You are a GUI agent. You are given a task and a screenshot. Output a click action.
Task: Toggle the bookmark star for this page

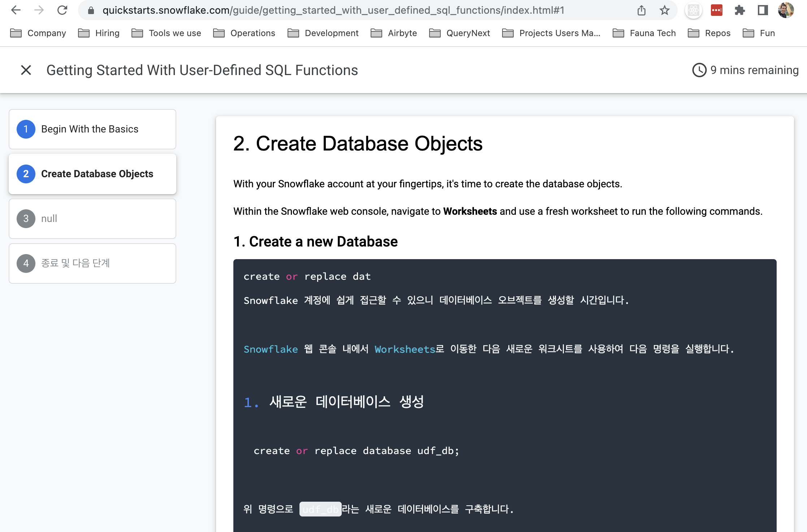pyautogui.click(x=664, y=10)
